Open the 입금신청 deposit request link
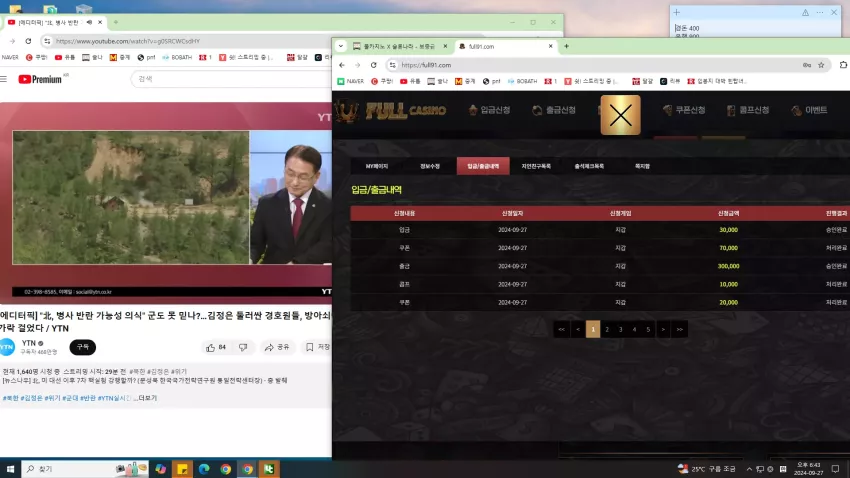Image resolution: width=850 pixels, height=478 pixels. click(x=490, y=110)
